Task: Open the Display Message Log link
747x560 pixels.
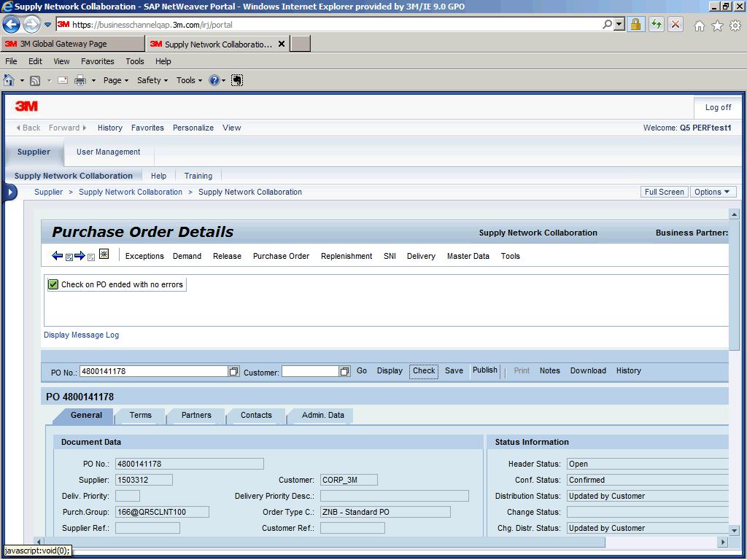Action: [x=82, y=335]
